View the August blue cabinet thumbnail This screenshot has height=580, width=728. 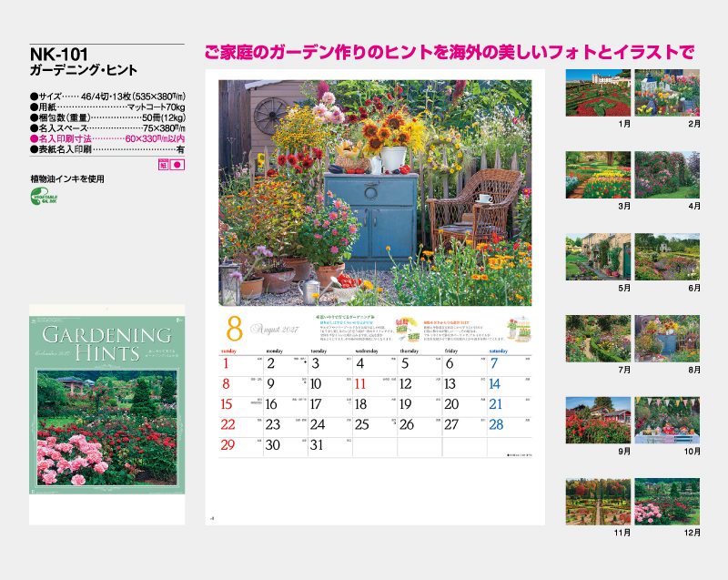pos(667,339)
